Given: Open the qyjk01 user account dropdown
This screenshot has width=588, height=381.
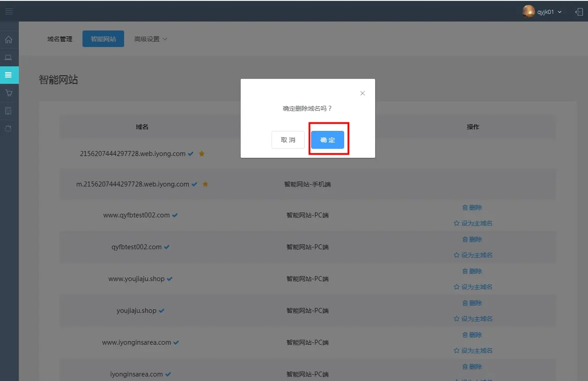Looking at the screenshot, I should click(549, 12).
